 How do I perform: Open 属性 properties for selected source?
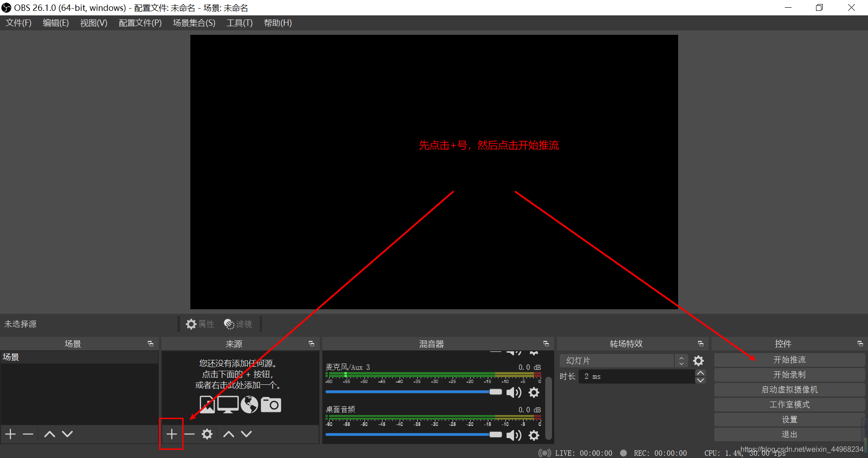tap(200, 324)
